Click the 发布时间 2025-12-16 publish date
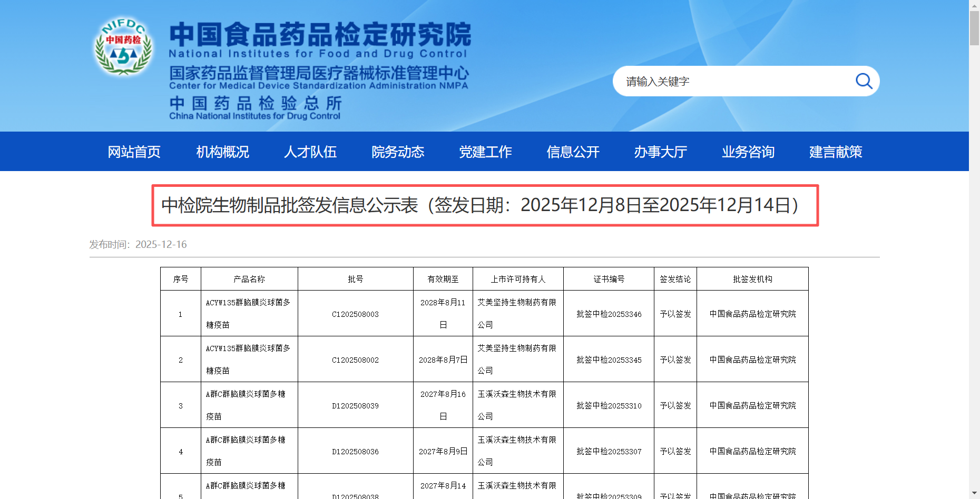Screen dimensions: 980x499 coord(138,244)
